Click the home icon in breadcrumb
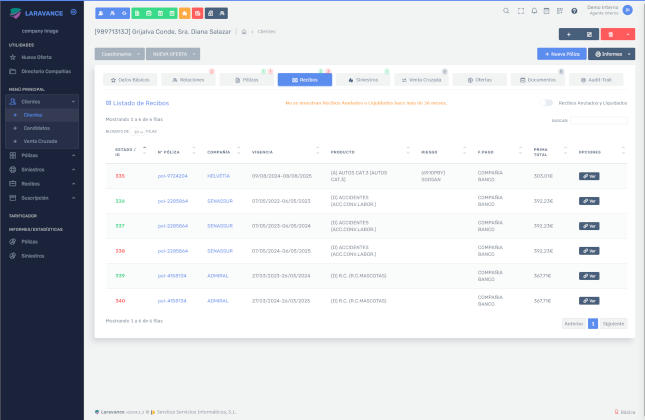Screen dimensions: 645x420 point(244,31)
